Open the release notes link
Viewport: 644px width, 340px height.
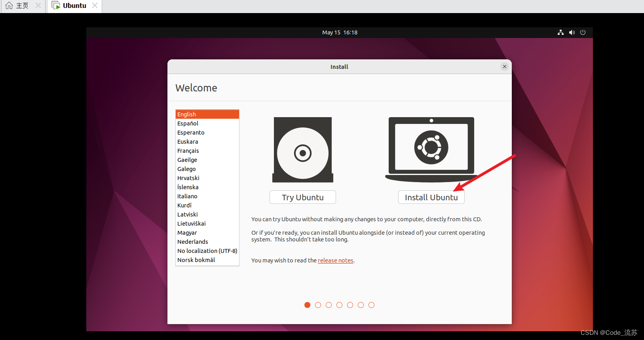336,260
